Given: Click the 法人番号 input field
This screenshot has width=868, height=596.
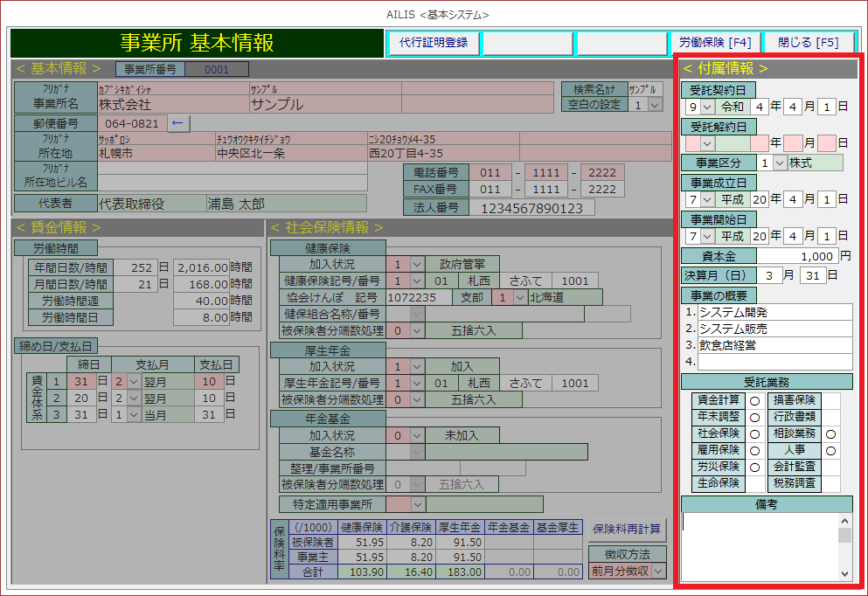Looking at the screenshot, I should (531, 208).
